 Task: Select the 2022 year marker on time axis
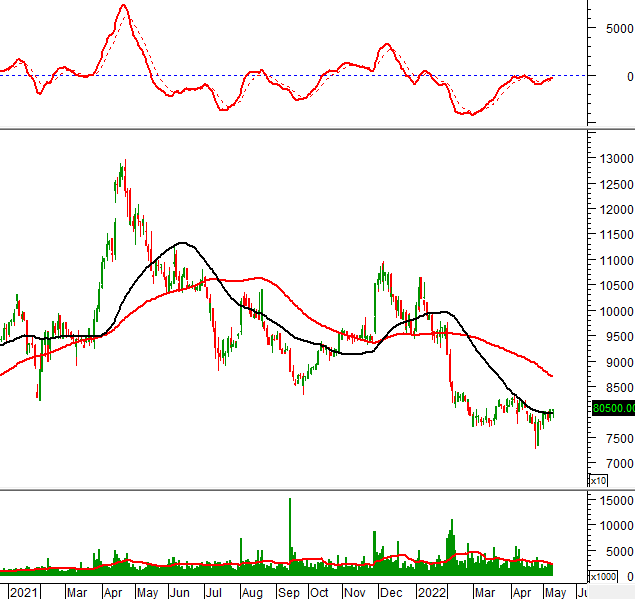(433, 592)
